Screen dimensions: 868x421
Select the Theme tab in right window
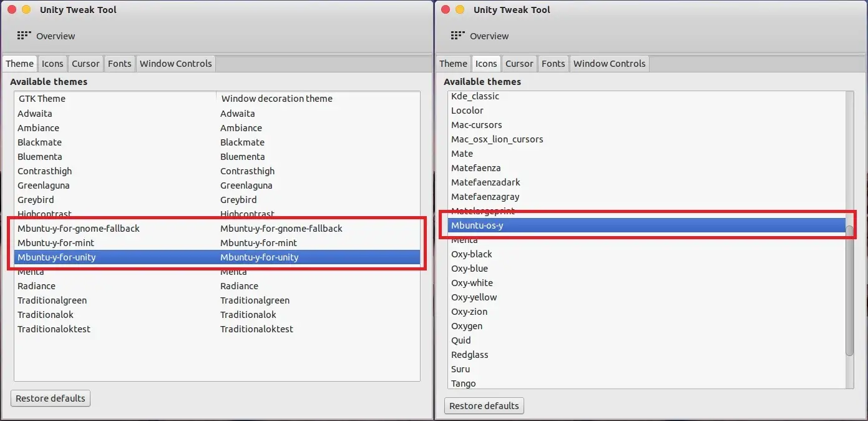pos(453,64)
